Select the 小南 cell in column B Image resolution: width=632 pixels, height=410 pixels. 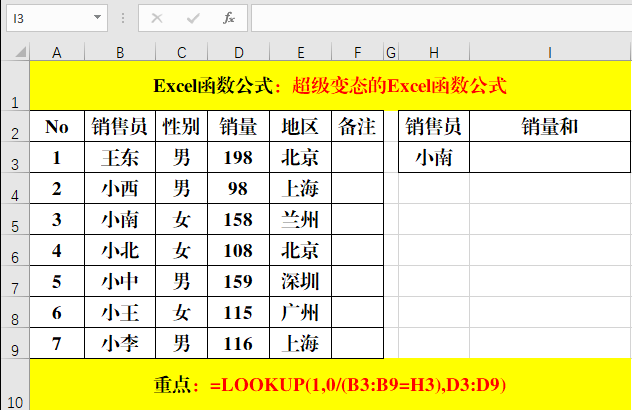pyautogui.click(x=120, y=219)
